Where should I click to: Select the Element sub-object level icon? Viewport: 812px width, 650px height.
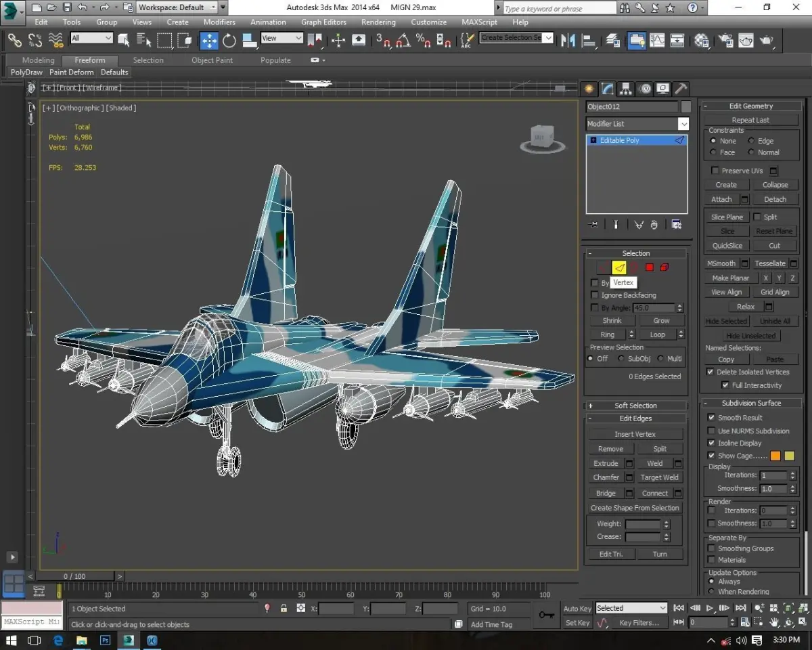(664, 267)
